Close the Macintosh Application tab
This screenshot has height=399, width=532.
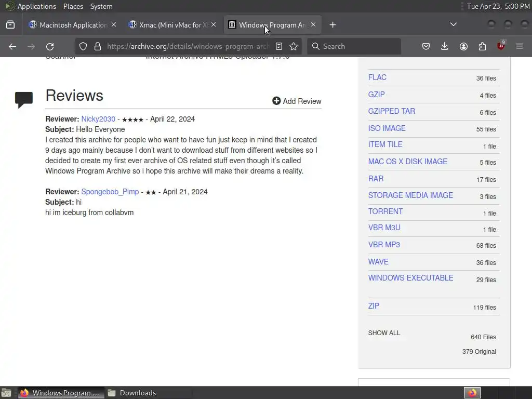(x=114, y=25)
